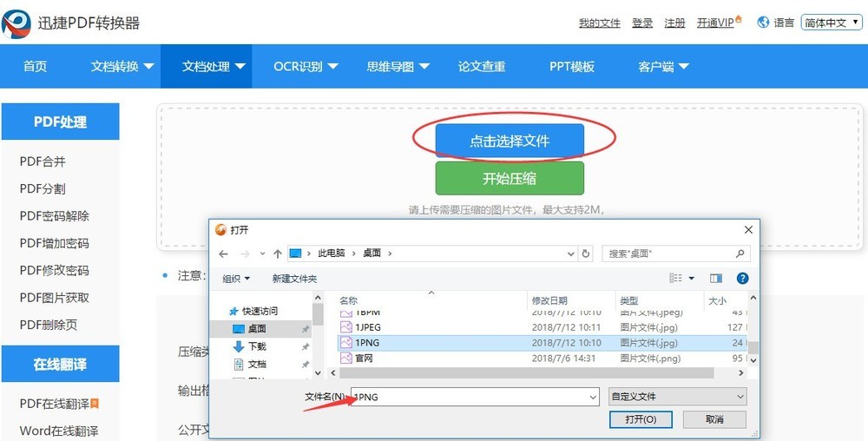Click the view-mode icon in dialog toolbar
This screenshot has height=441, width=868.
pos(675,278)
